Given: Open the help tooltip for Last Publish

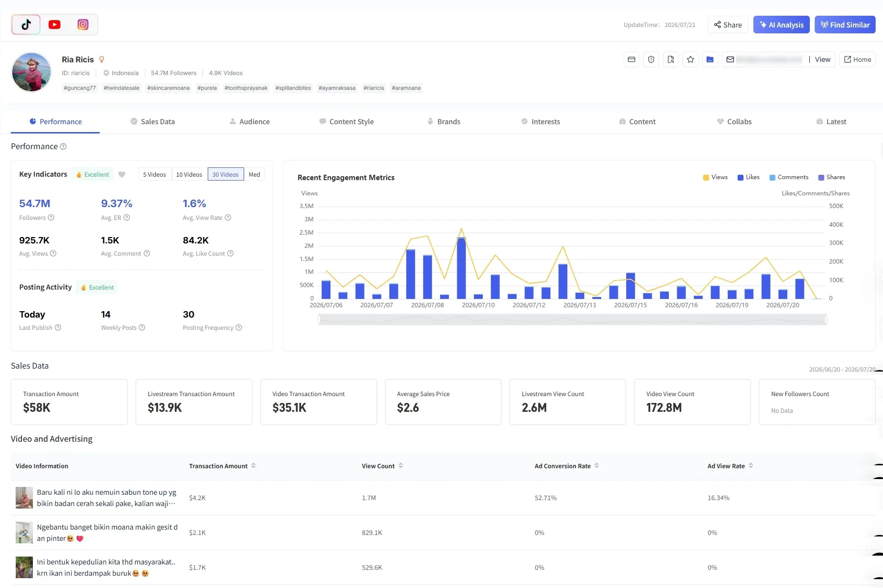Looking at the screenshot, I should [x=58, y=327].
